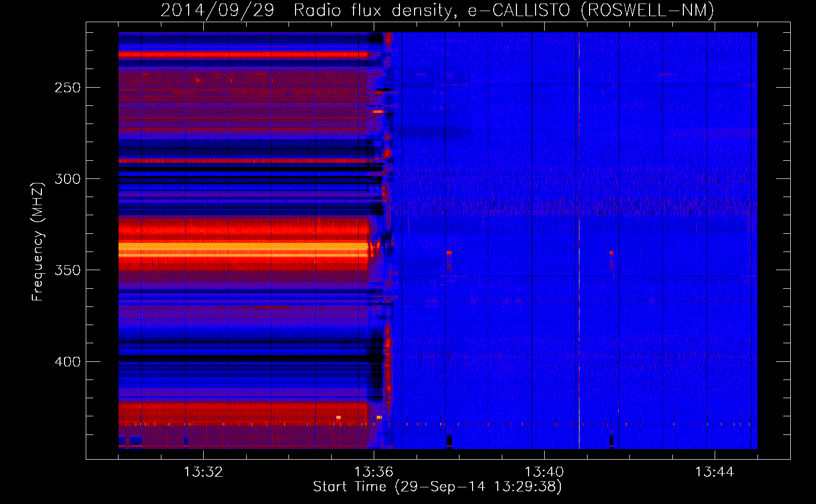Click the red spot near 13:41 at 340 MHz
The image size is (816, 504).
coord(611,252)
